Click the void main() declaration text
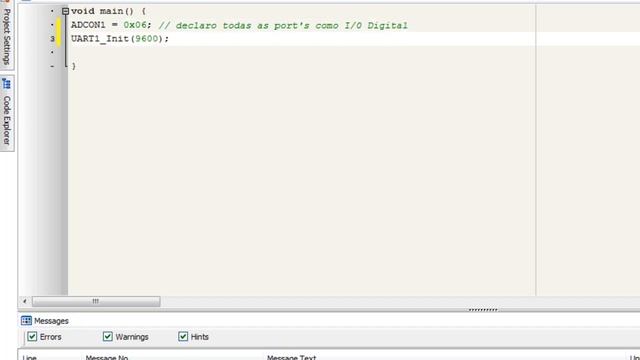Viewport: 640px width, 360px height. click(x=108, y=11)
